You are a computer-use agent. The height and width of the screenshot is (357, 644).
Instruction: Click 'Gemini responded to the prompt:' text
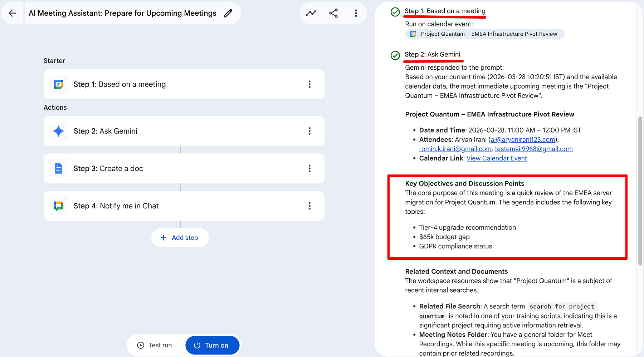[454, 68]
